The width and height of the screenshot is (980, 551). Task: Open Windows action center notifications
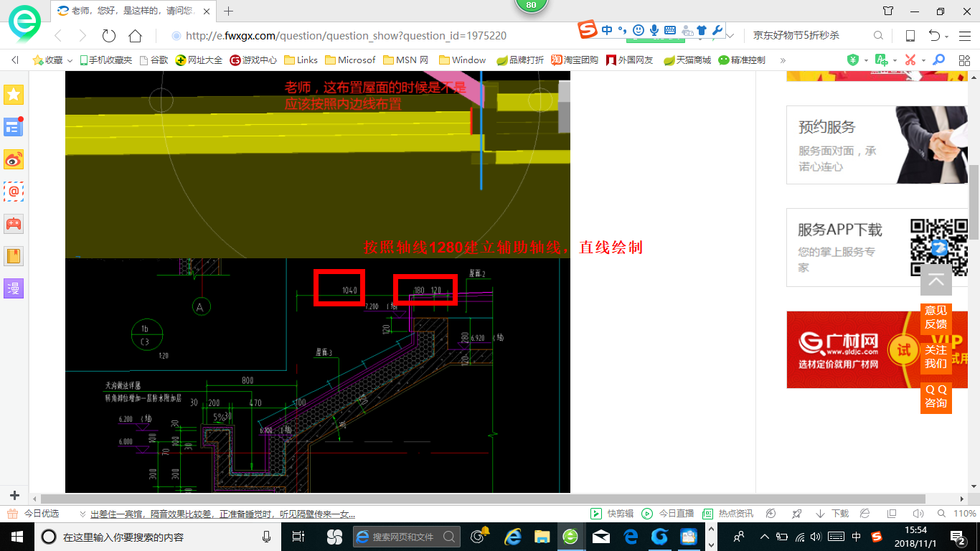point(957,537)
